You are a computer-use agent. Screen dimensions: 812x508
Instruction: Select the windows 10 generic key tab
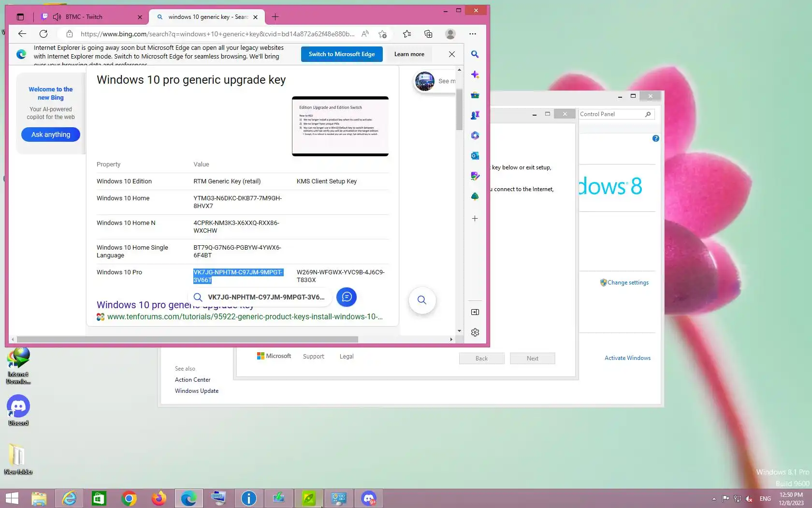click(207, 17)
